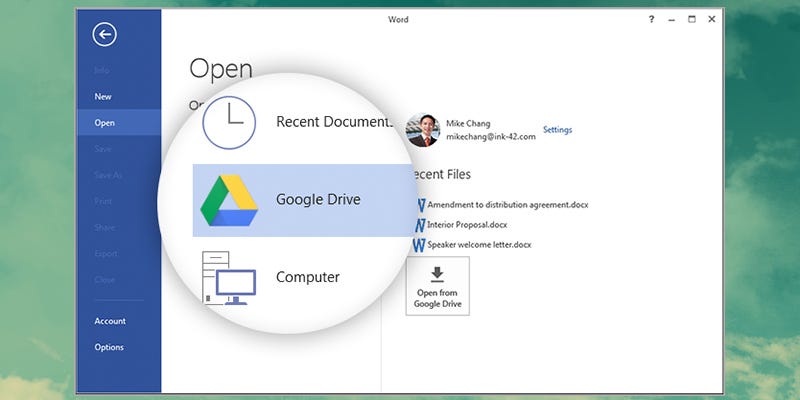Click the Save sidebar item
This screenshot has height=400, width=800.
click(x=103, y=149)
